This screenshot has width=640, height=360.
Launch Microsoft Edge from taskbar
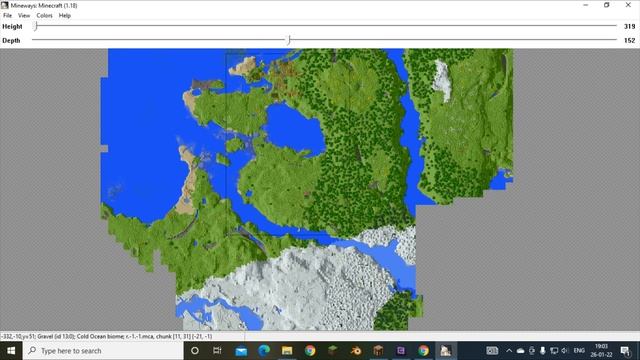[x=264, y=351]
